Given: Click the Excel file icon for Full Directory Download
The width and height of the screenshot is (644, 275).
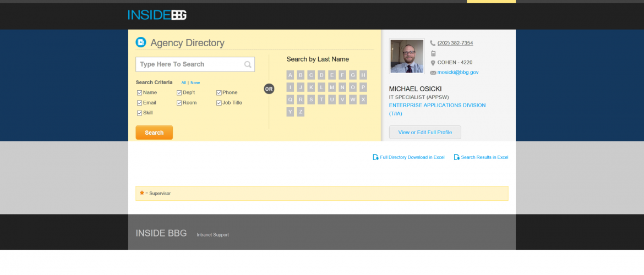Looking at the screenshot, I should (x=375, y=157).
